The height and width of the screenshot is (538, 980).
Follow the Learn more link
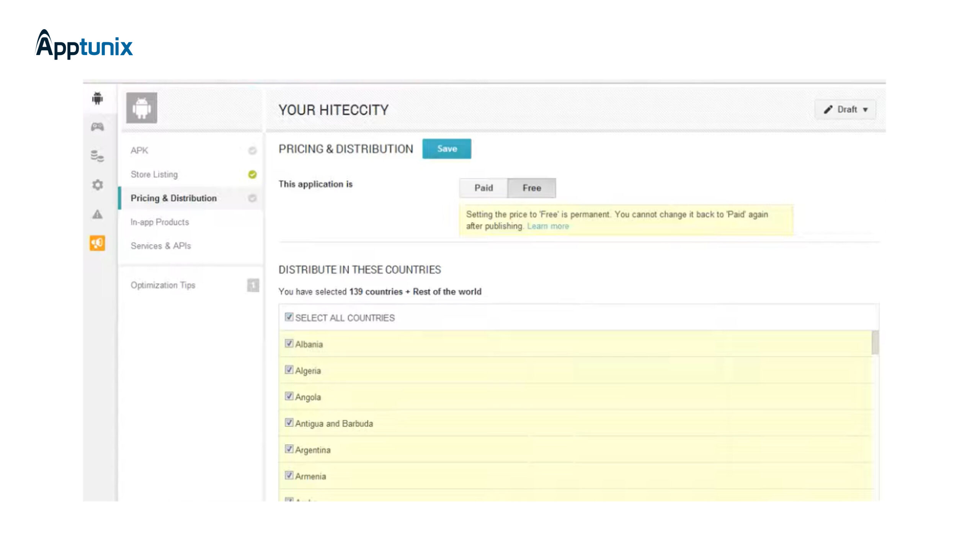pyautogui.click(x=548, y=226)
